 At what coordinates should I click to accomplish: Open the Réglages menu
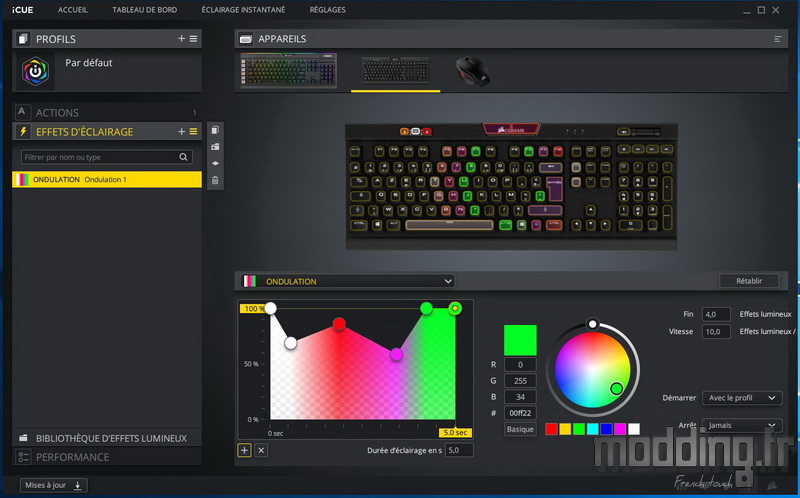click(328, 10)
